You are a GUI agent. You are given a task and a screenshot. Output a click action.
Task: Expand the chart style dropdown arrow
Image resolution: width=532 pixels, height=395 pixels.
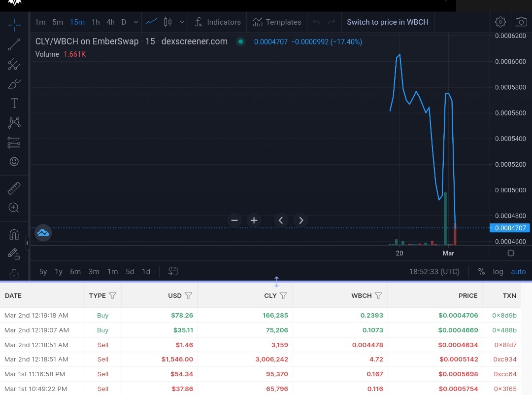click(182, 22)
